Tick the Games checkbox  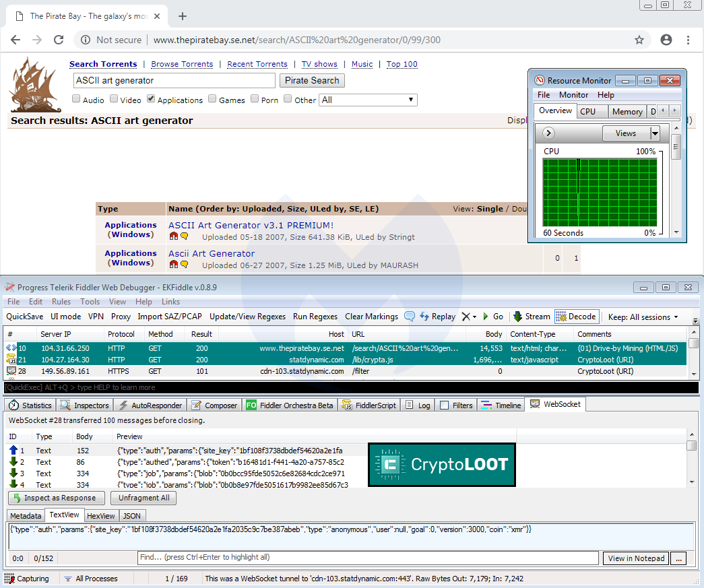click(212, 99)
